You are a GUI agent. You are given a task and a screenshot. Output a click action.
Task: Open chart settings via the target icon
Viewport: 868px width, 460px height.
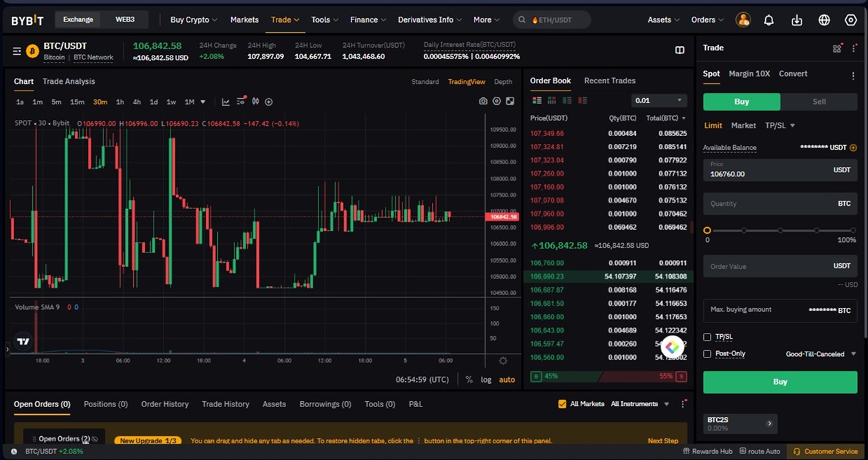(x=497, y=101)
